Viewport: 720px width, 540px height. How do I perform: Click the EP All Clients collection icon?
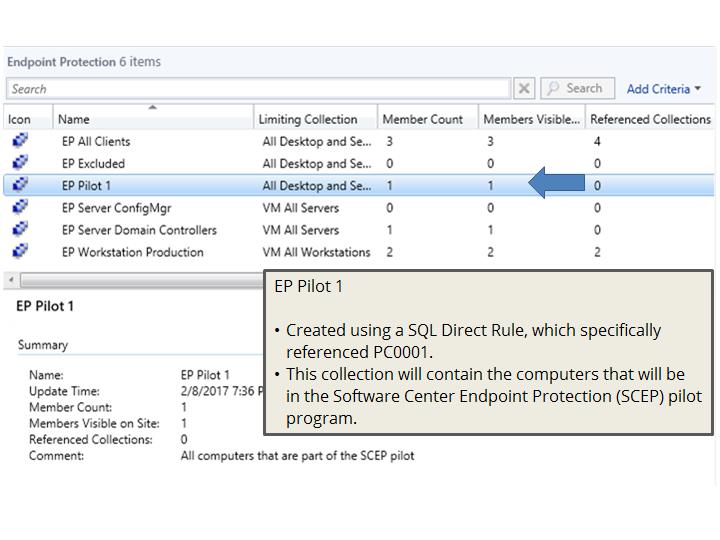click(x=20, y=141)
